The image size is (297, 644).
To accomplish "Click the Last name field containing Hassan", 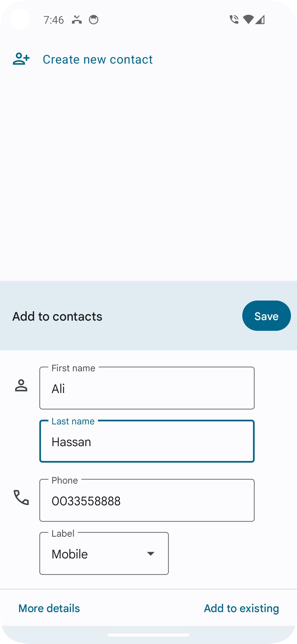I will (x=147, y=441).
